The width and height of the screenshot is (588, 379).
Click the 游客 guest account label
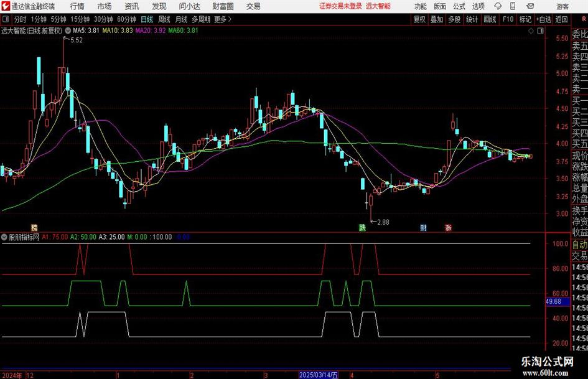(x=562, y=6)
